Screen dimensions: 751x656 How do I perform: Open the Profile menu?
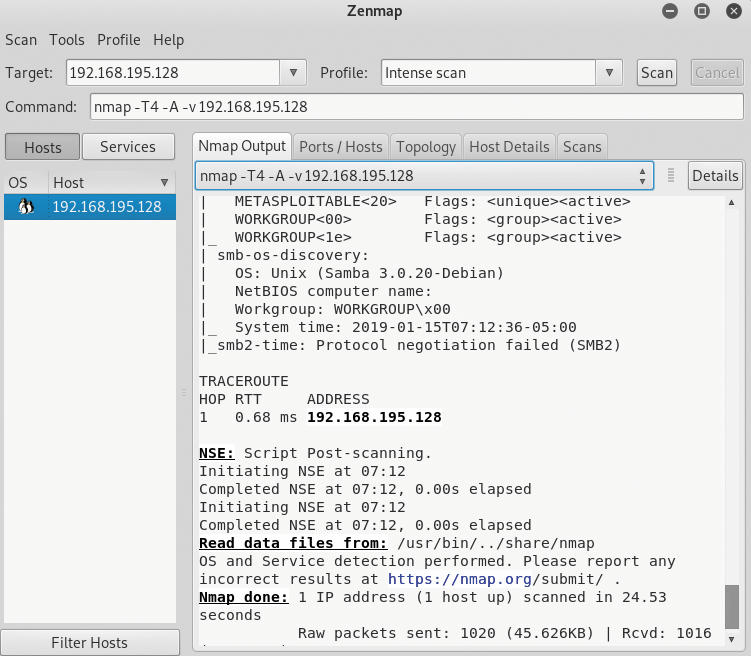click(x=119, y=40)
